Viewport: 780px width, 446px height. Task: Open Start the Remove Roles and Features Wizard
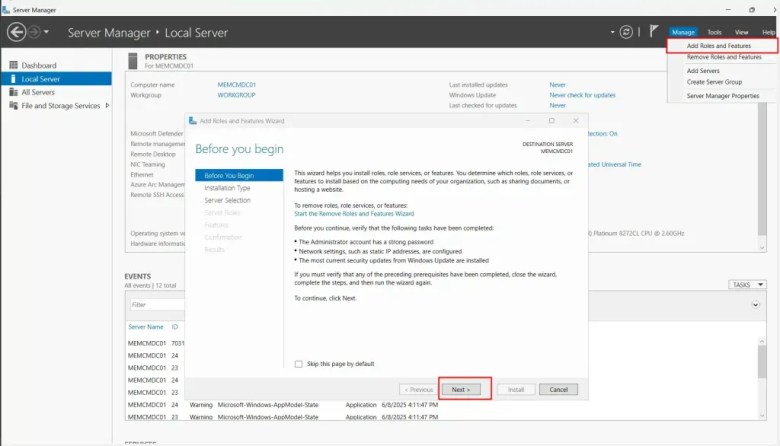[x=354, y=214]
